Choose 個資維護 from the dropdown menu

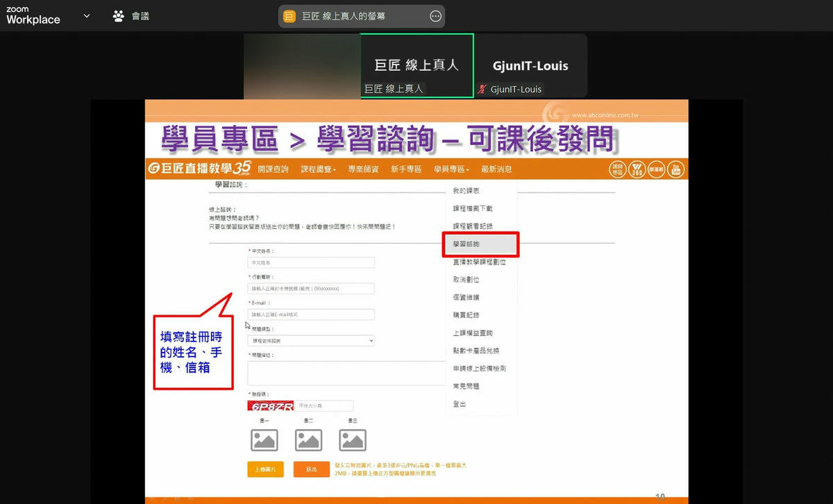pos(466,297)
